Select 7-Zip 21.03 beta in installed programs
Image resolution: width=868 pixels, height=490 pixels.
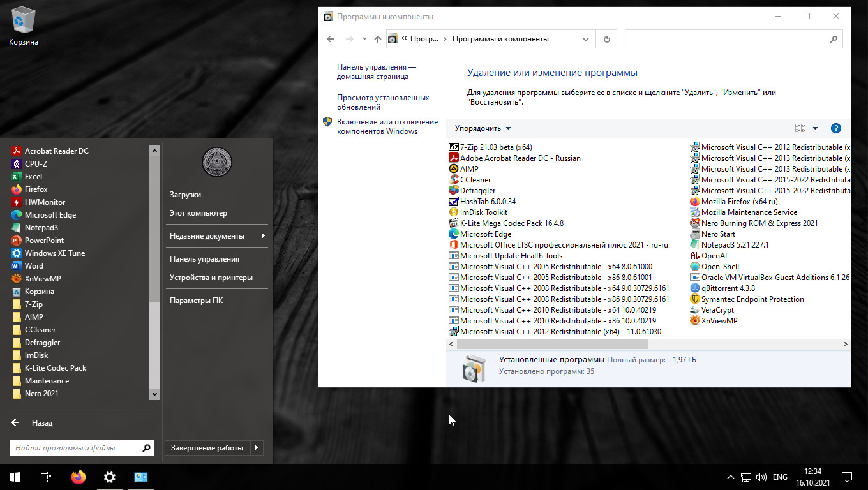click(491, 147)
